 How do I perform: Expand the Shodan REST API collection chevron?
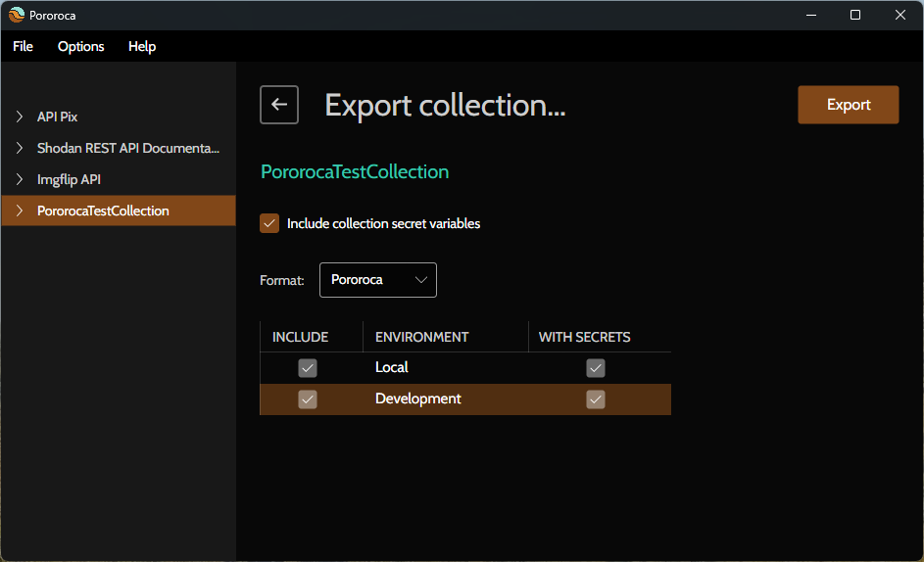[20, 148]
